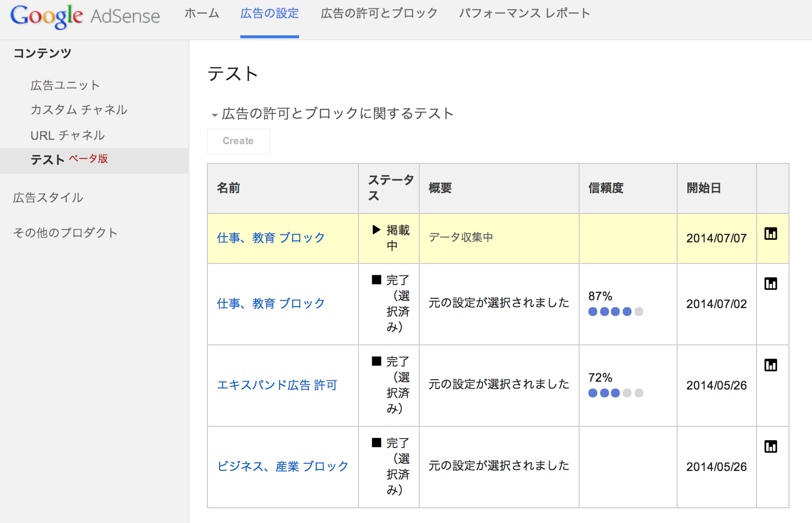Open the highlighted 仕事、教育 ブロック test link
Viewport: 812px width, 523px height.
(271, 238)
